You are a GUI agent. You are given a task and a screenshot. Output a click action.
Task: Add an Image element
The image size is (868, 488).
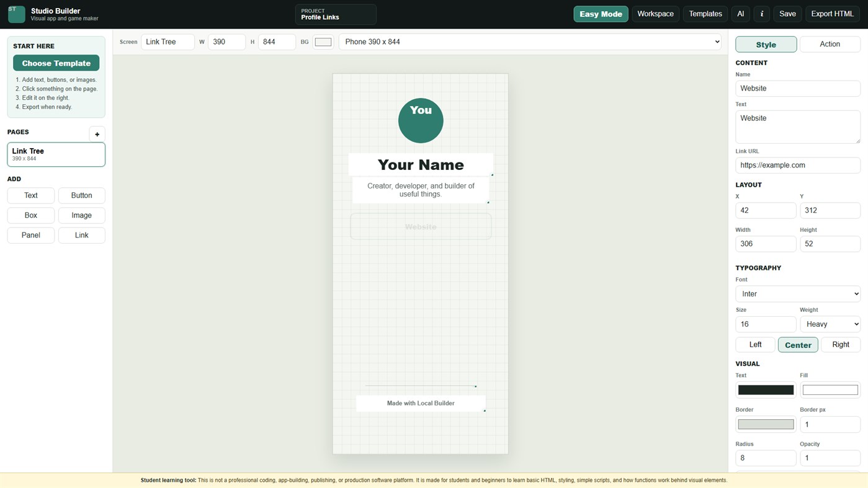82,215
